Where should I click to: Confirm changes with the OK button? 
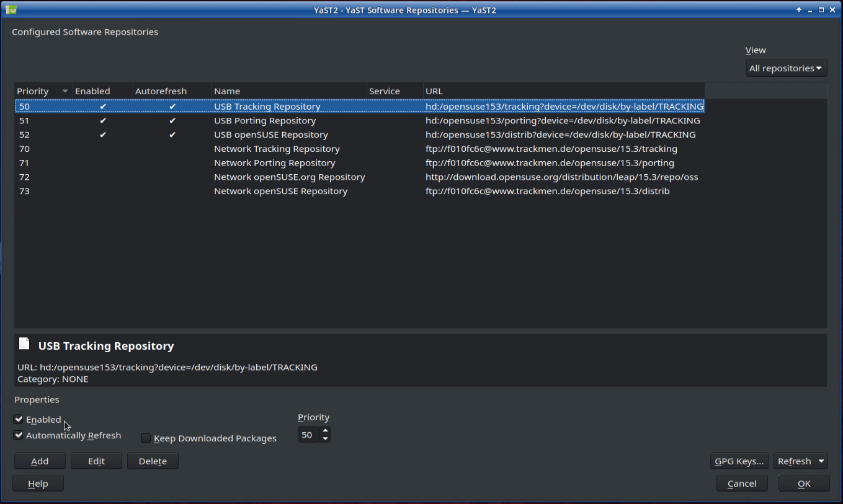(x=804, y=484)
